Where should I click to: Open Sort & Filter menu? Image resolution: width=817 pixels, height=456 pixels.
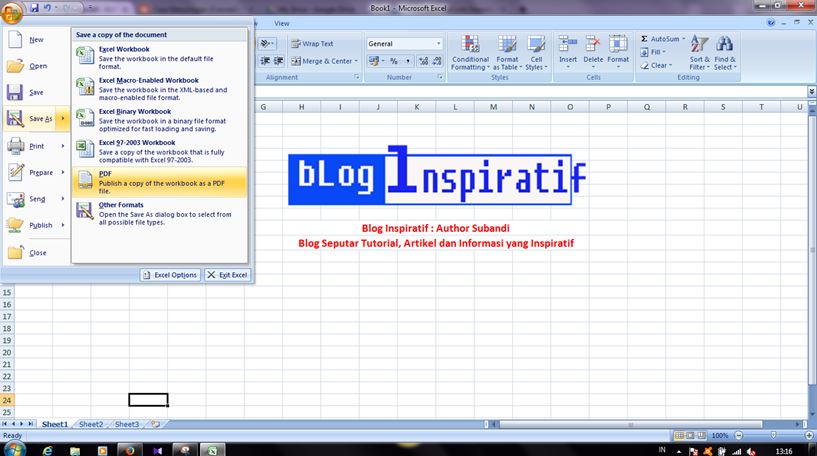[699, 53]
